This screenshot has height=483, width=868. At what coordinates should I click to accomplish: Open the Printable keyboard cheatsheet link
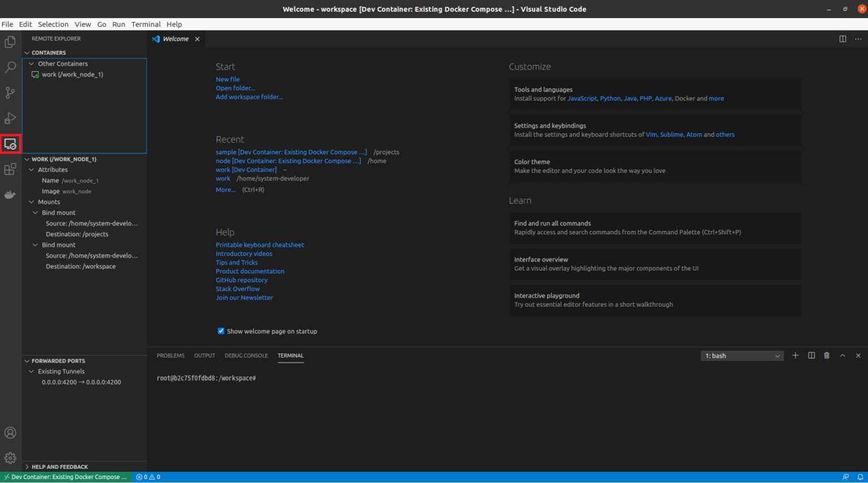point(259,245)
